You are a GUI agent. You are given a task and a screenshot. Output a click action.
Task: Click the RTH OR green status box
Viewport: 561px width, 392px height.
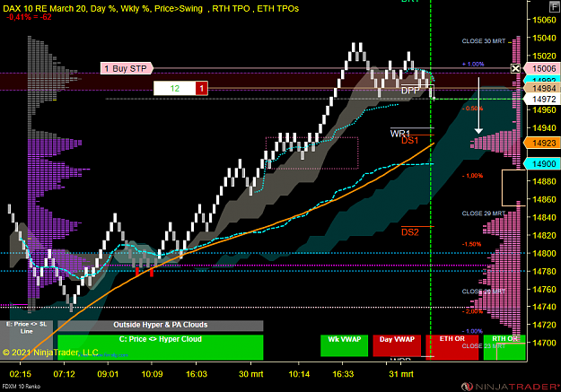click(x=504, y=347)
